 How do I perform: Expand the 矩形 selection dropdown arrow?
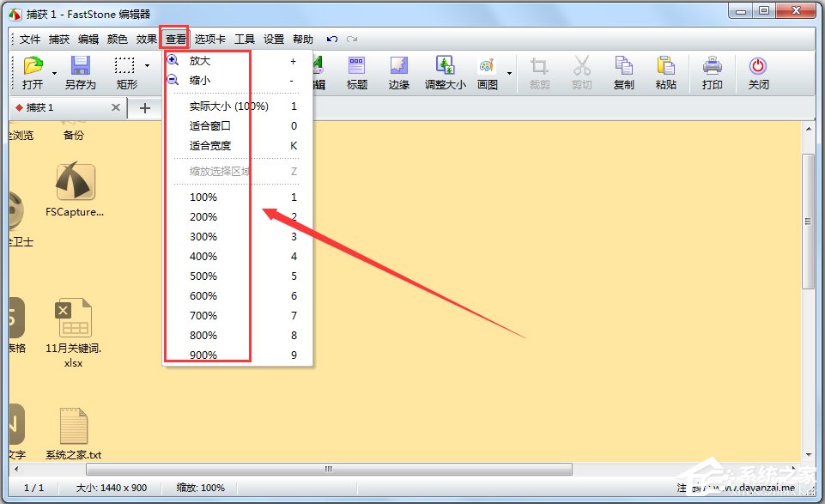(148, 66)
